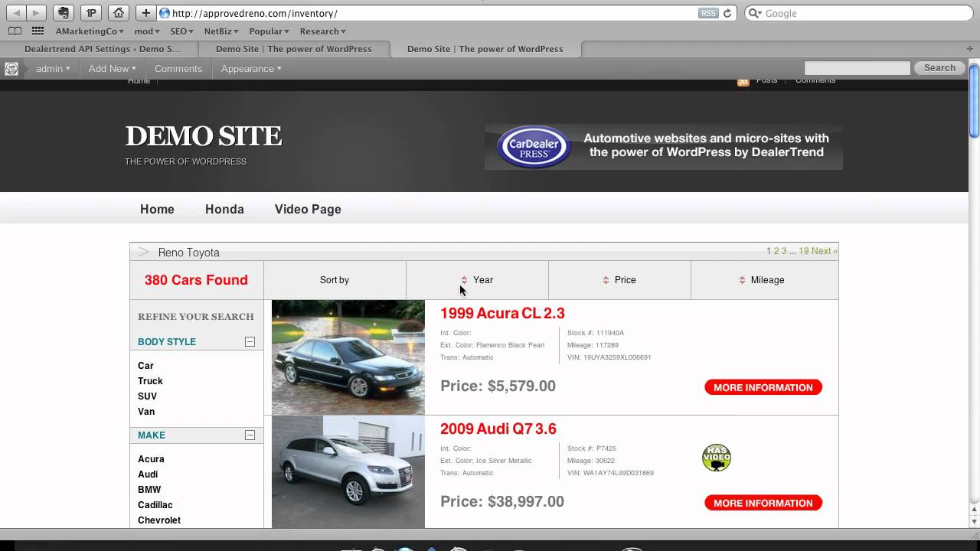Reload the page with refresh icon
The height and width of the screenshot is (551, 980).
[727, 13]
